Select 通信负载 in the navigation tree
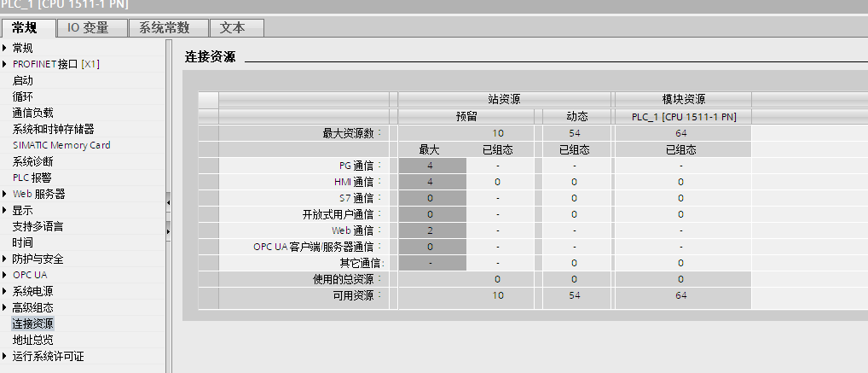The height and width of the screenshot is (373, 868). click(32, 113)
